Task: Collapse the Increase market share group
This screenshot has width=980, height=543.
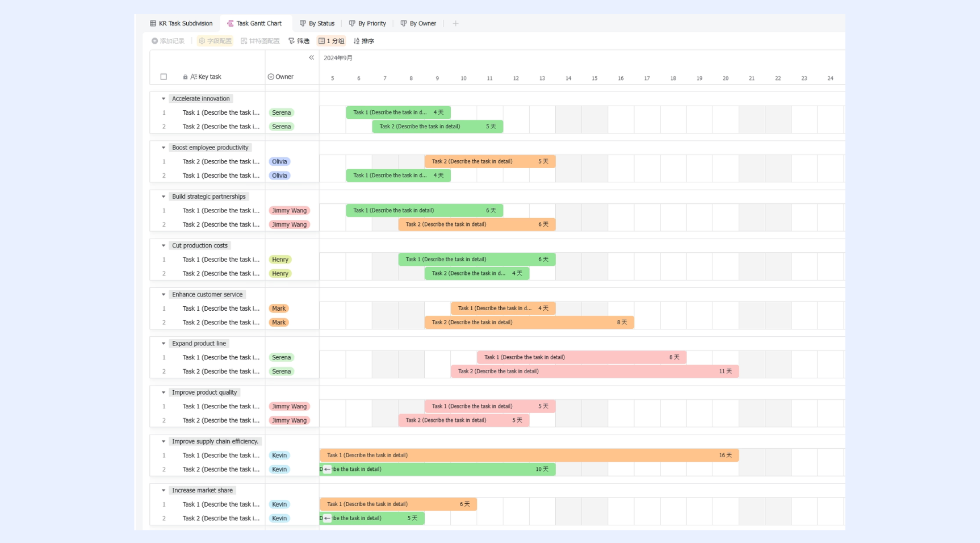Action: [x=164, y=491]
